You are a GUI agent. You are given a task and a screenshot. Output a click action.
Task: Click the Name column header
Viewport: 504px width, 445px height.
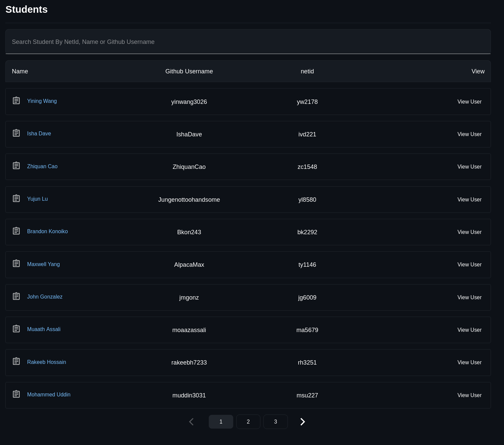tap(20, 71)
